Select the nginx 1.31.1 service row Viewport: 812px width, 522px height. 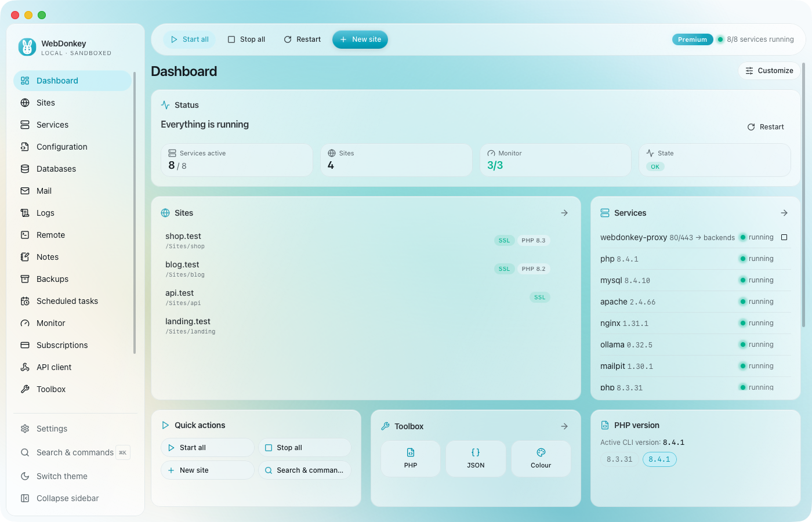tap(695, 323)
